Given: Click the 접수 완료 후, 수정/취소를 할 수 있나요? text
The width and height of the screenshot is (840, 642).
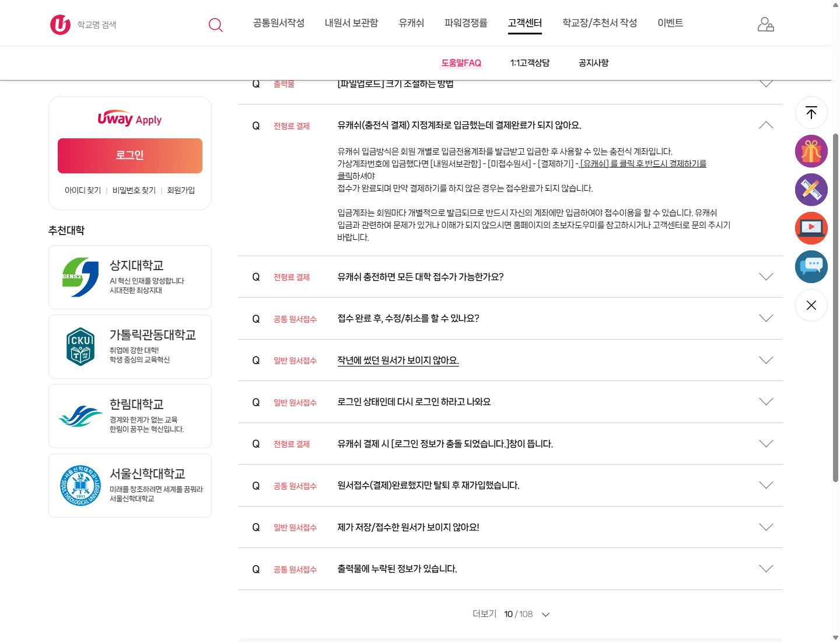Looking at the screenshot, I should click(408, 318).
